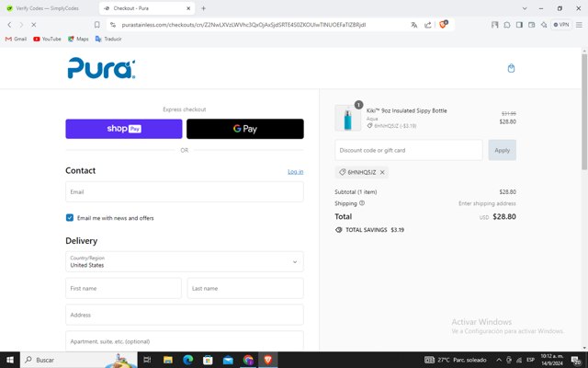Click the shipping info question mark icon
The image size is (588, 368).
pyautogui.click(x=362, y=203)
